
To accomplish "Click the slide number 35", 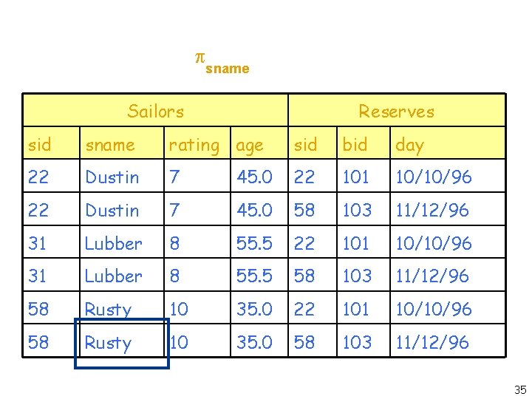I will click(519, 389).
